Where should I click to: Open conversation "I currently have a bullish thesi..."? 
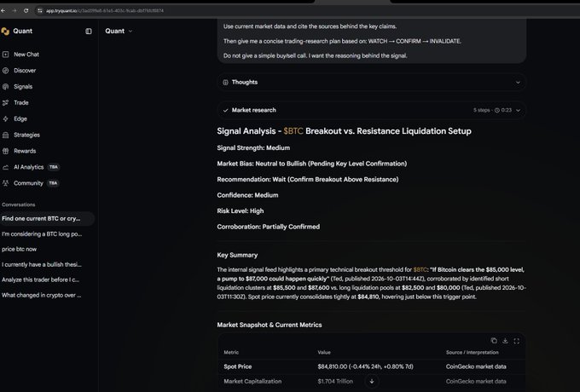point(42,264)
